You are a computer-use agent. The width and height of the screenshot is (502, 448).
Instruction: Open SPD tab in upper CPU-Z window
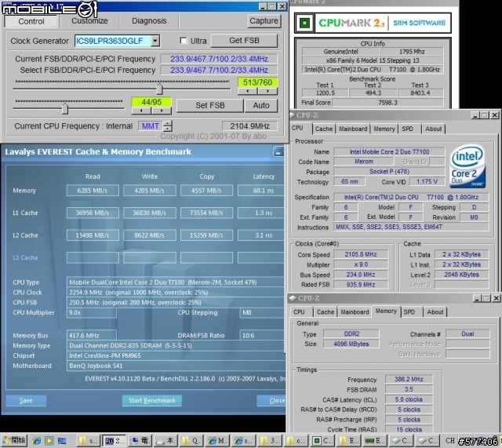(x=408, y=129)
